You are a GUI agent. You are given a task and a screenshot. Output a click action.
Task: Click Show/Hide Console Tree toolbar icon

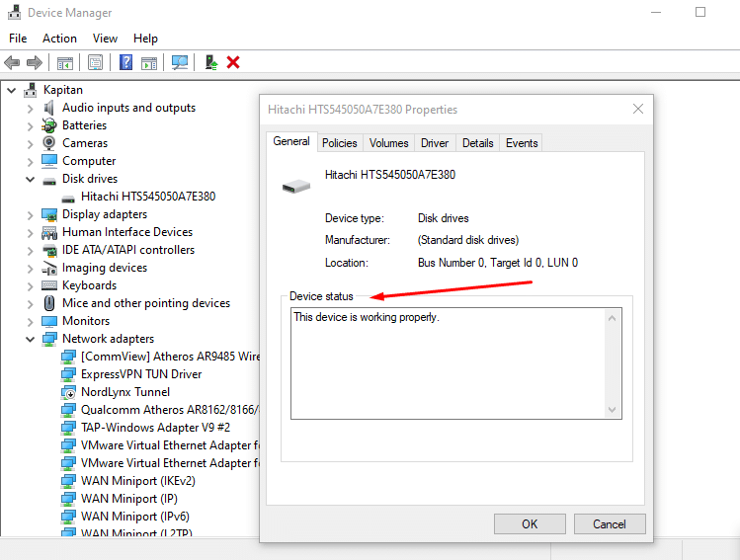(64, 62)
